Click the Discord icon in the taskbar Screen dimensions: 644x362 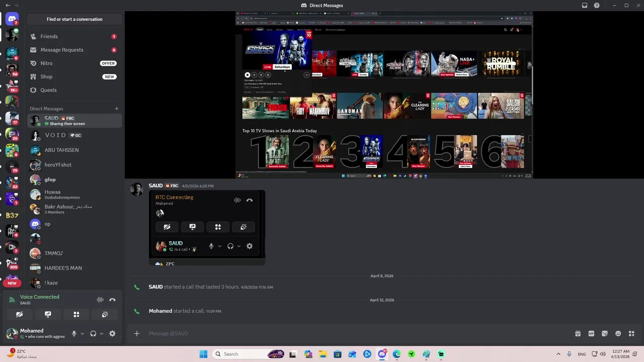382,354
